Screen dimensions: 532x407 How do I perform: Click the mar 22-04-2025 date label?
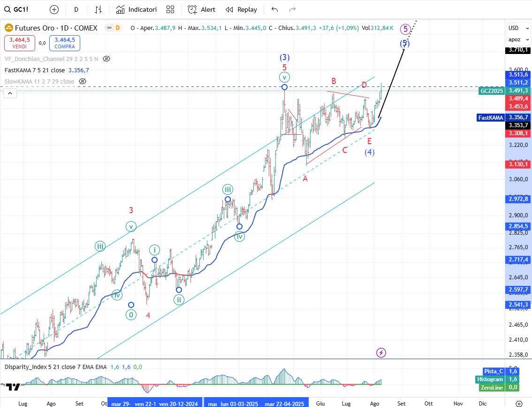coord(284,404)
